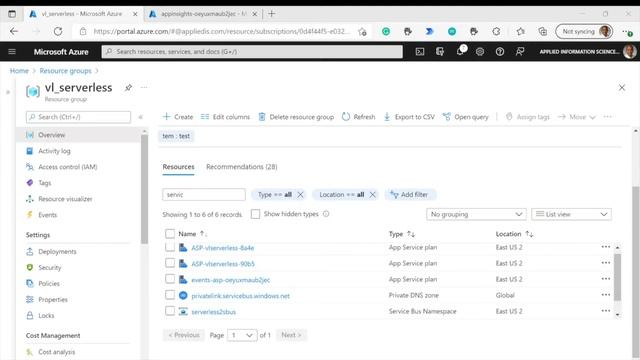This screenshot has width=640, height=360.
Task: Close the vl_serverless blade
Action: [622, 87]
